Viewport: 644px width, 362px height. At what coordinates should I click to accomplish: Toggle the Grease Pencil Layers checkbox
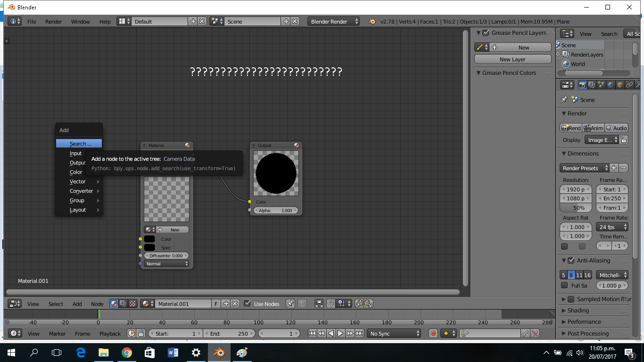click(x=486, y=33)
